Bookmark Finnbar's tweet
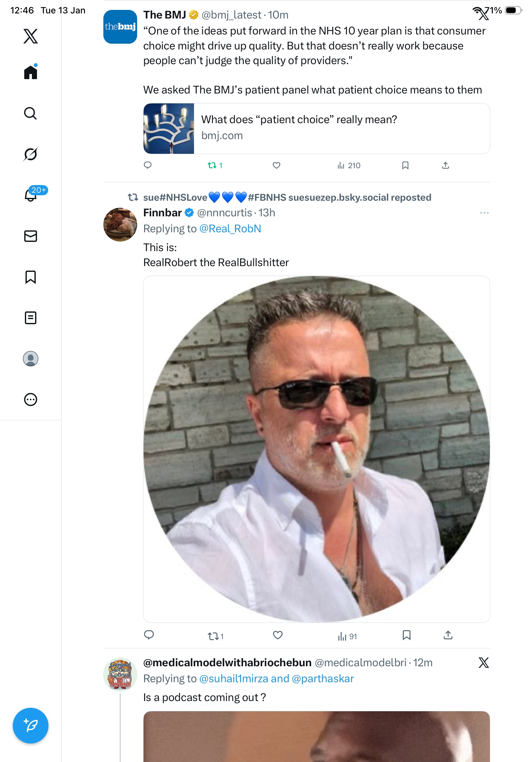Image resolution: width=532 pixels, height=762 pixels. point(406,635)
